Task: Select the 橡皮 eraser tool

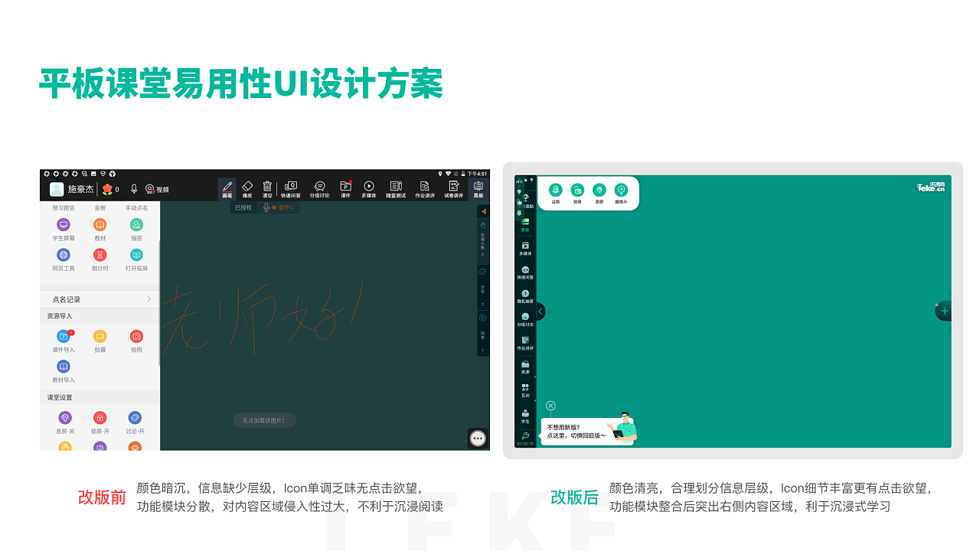Action: click(247, 189)
